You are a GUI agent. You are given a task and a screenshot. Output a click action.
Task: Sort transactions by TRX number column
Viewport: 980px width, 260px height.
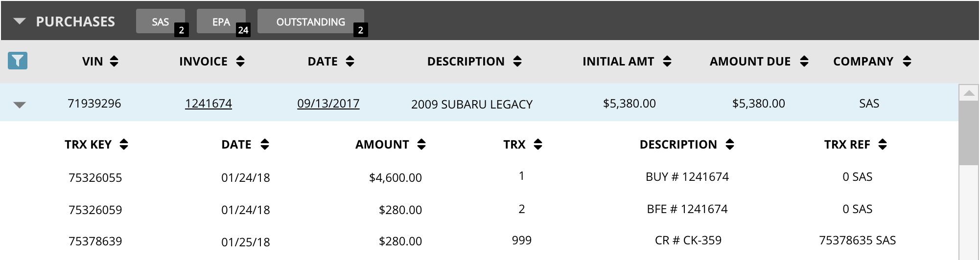(537, 144)
